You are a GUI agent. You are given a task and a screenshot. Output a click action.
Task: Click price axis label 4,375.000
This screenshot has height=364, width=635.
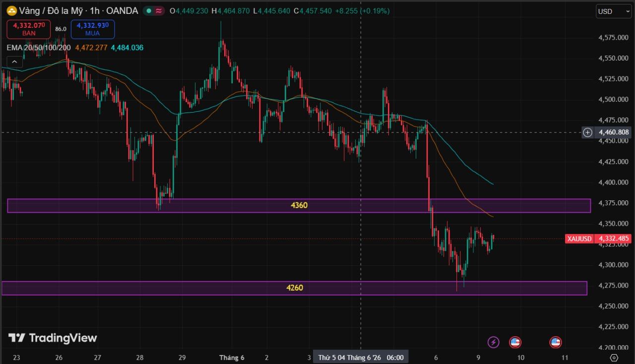click(x=614, y=203)
